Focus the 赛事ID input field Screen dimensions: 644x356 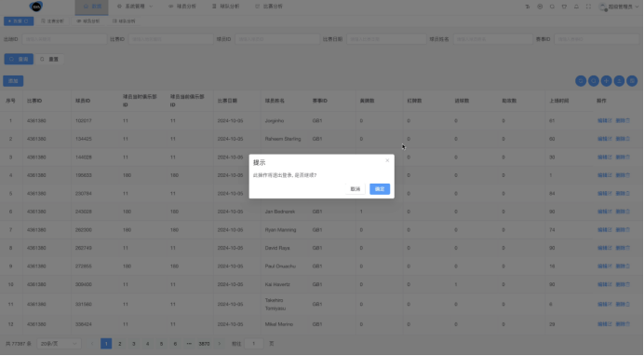click(597, 39)
